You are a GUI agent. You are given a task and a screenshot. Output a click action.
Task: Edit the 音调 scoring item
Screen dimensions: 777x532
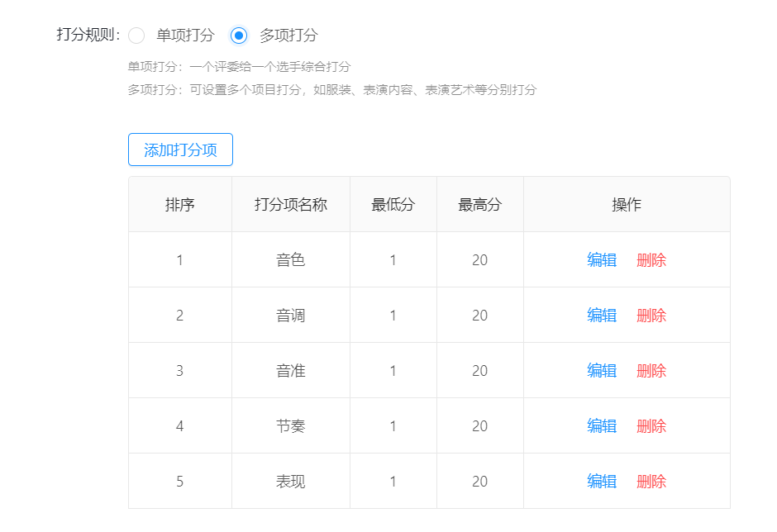602,316
